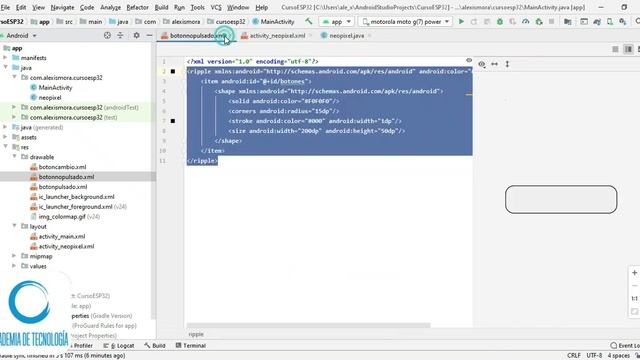Screen dimensions: 640x360
Task: Select botonpulsado.xml in project tree
Action: (63, 187)
